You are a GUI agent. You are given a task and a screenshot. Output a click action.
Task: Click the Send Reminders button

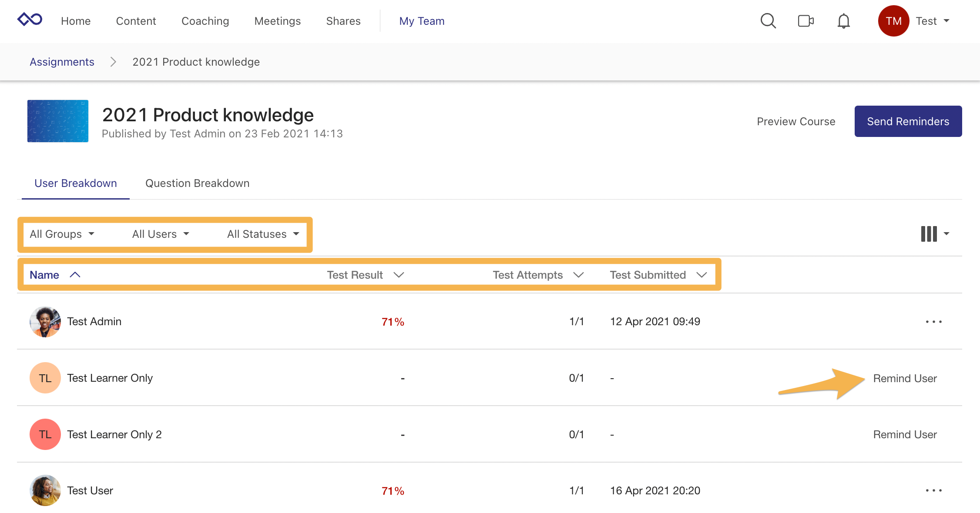908,121
